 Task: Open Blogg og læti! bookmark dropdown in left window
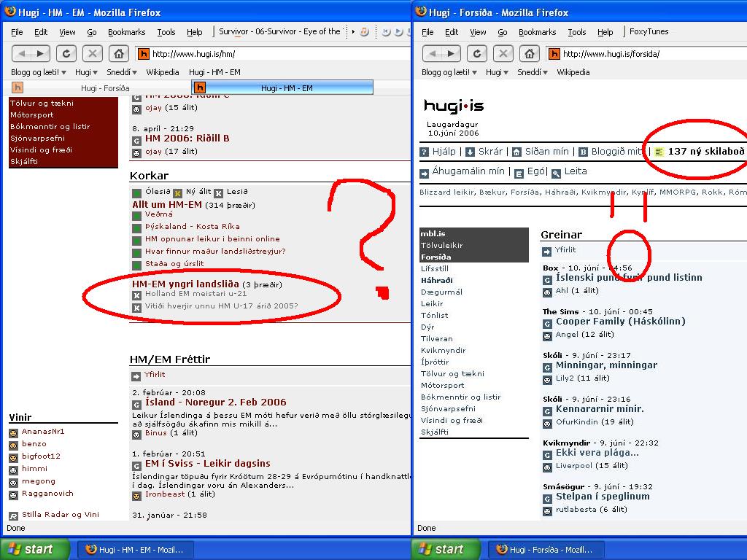point(38,72)
